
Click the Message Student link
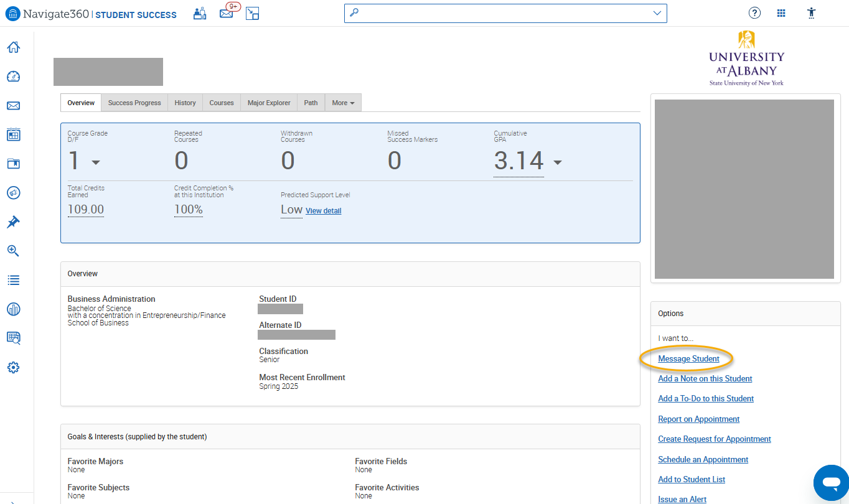pyautogui.click(x=688, y=358)
